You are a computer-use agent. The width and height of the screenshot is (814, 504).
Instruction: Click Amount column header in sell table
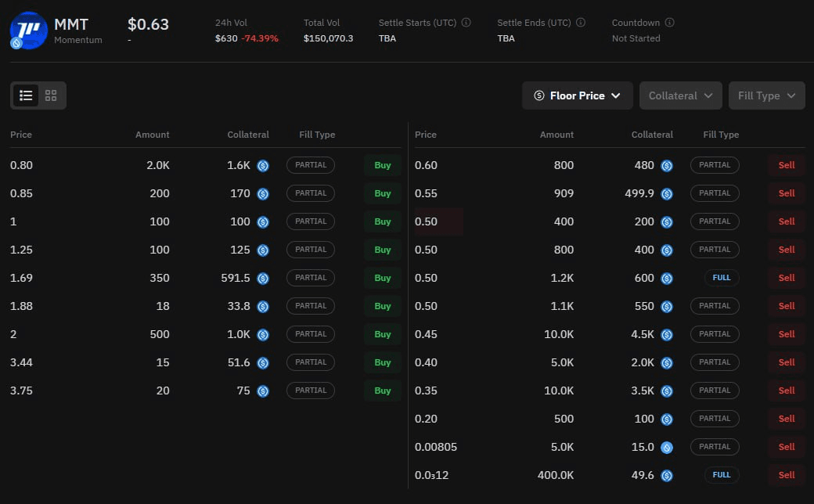pyautogui.click(x=556, y=135)
